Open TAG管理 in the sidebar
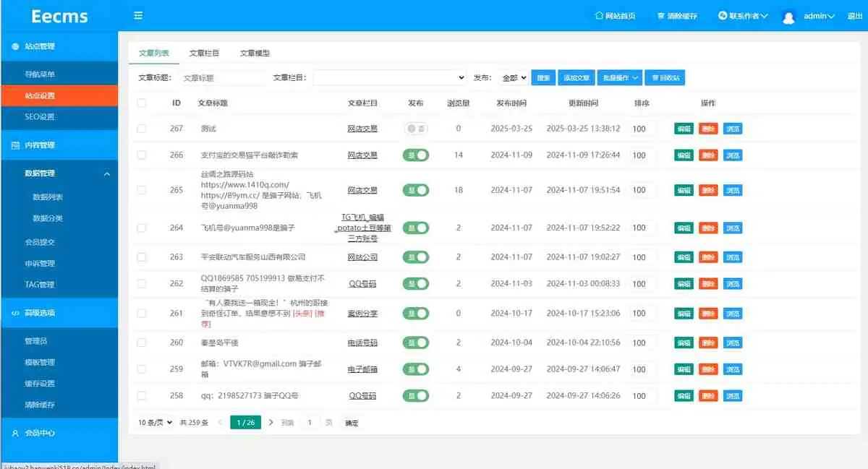This screenshot has width=868, height=469. pos(59,285)
